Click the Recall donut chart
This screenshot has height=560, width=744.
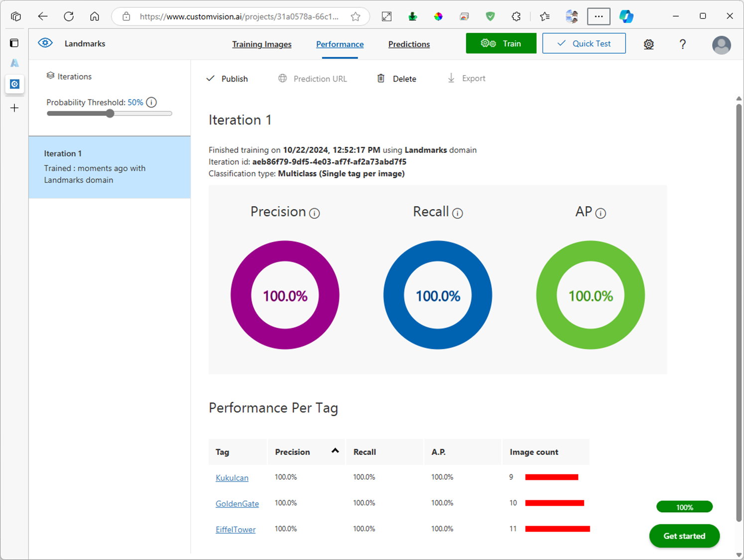click(438, 295)
